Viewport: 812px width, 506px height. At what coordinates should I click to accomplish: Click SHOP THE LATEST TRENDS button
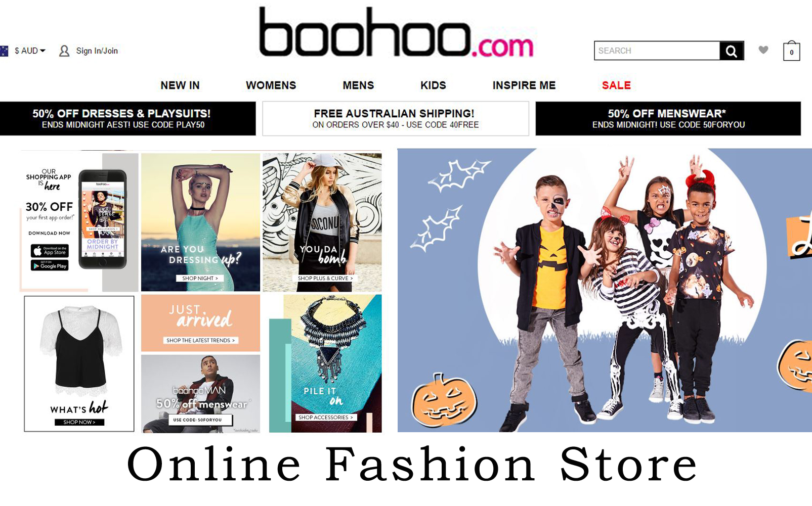(x=200, y=341)
